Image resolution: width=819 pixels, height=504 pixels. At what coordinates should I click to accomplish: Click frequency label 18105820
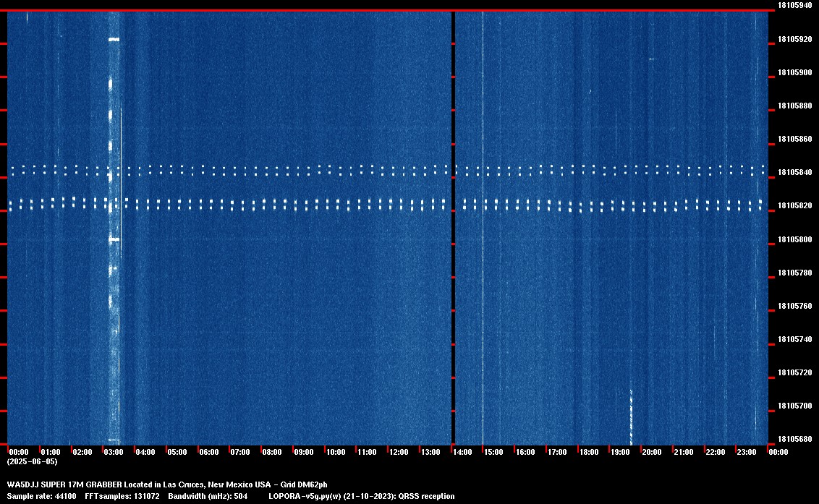794,206
